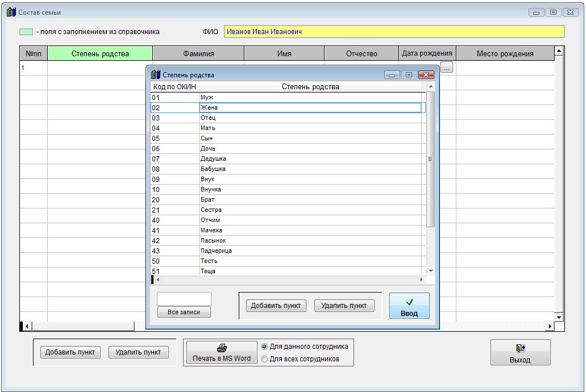Click the exit door icon above Выход
The height and width of the screenshot is (392, 586).
pos(520,348)
